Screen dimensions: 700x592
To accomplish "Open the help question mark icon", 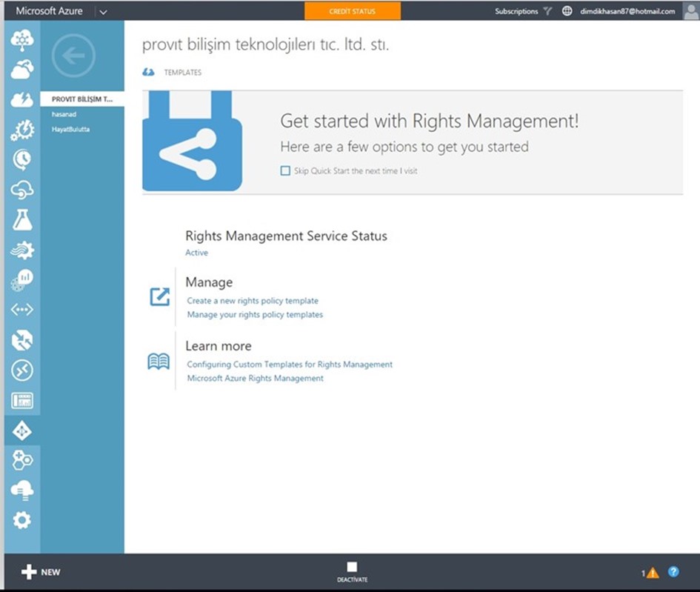I will tap(673, 571).
